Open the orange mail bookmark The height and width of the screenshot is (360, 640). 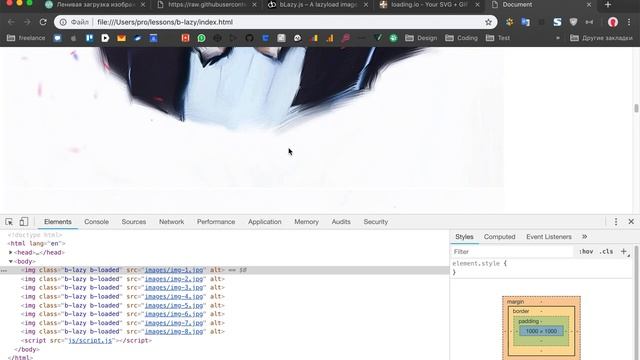pos(121,38)
